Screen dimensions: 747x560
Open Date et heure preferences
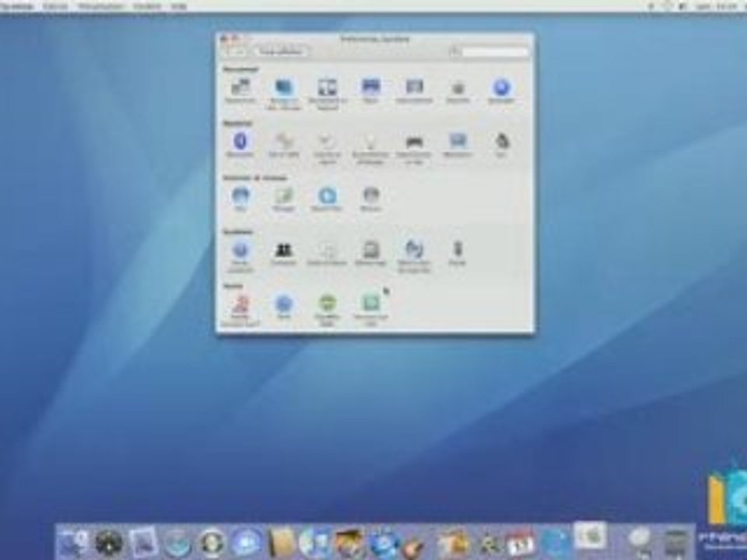coord(328,253)
